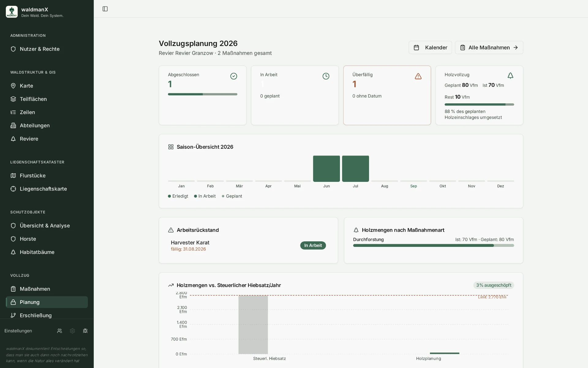This screenshot has height=368, width=588.
Task: Click the bug report icon in footer
Action: point(85,331)
